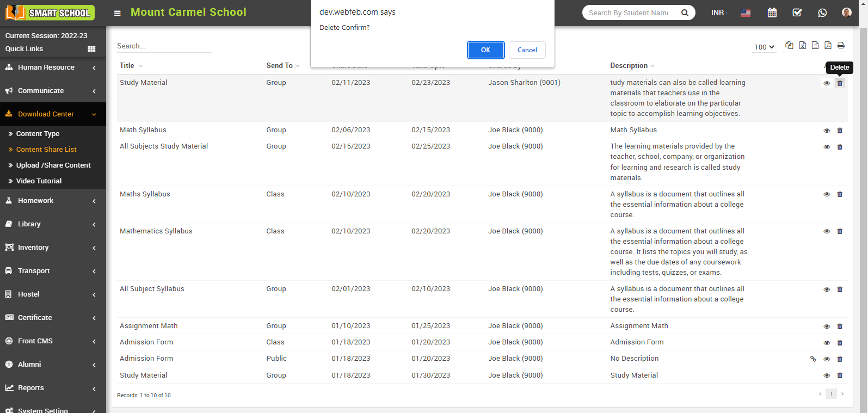View the Maths Syllabus entry via eye icon
The width and height of the screenshot is (868, 413).
pos(827,195)
